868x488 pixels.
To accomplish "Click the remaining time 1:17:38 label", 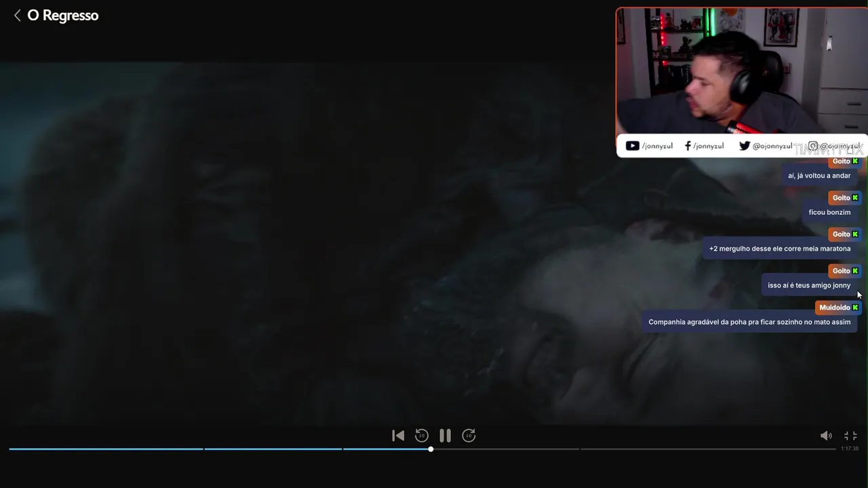I will tap(850, 449).
